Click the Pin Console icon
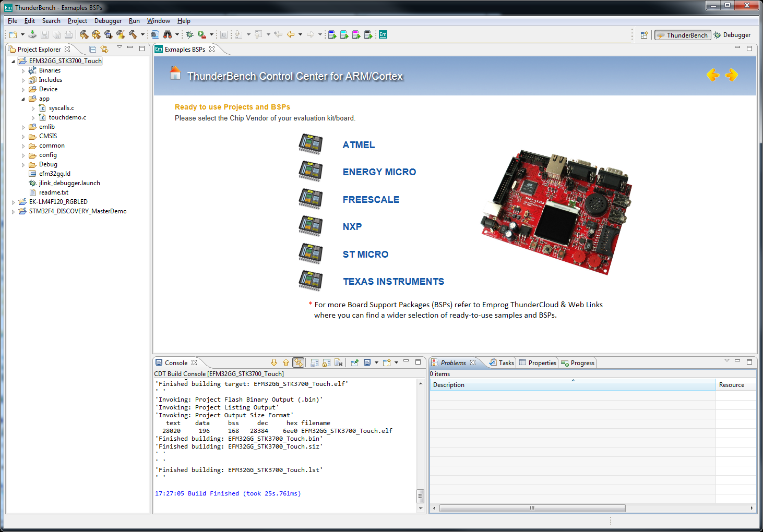 (355, 362)
